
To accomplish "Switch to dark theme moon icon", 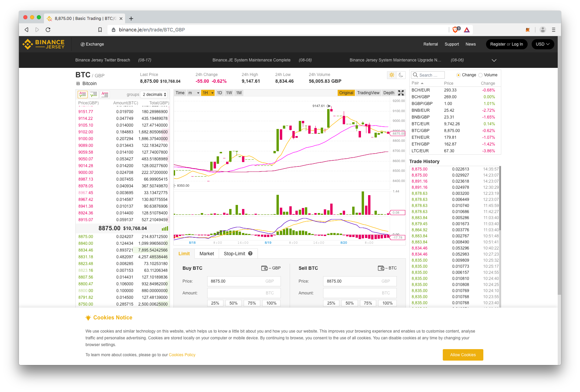I will (401, 75).
